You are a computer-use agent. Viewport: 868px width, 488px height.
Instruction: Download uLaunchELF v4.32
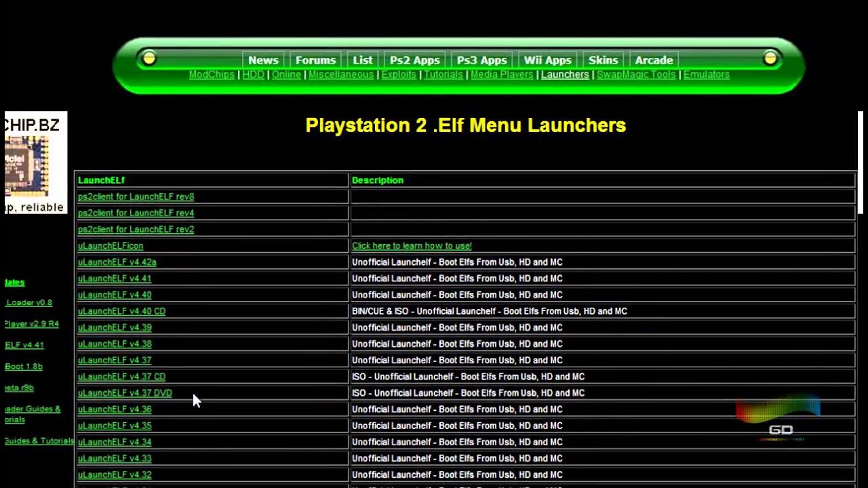coord(115,475)
